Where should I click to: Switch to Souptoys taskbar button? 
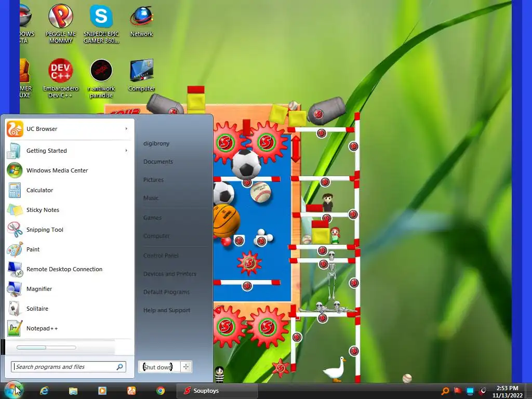click(x=217, y=391)
